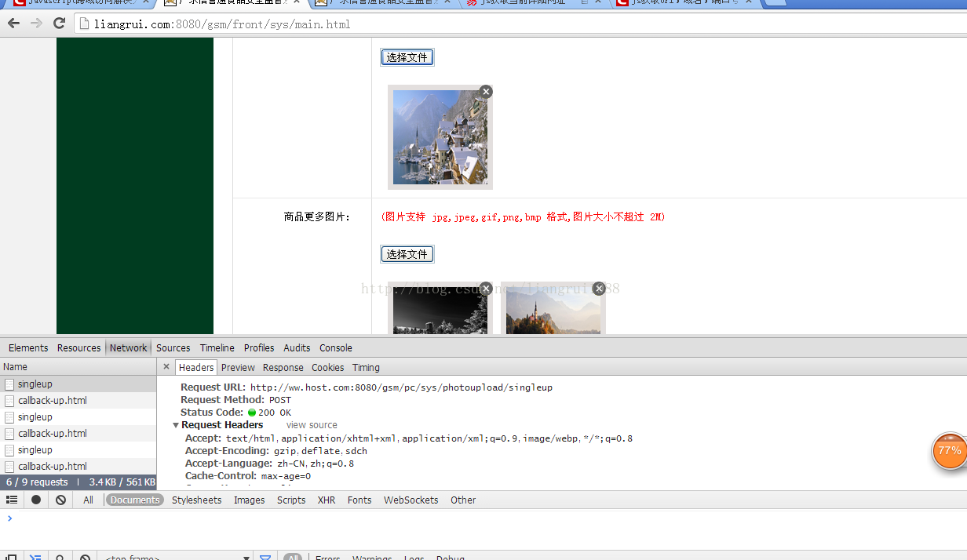Collapse the Request Headers section
967x560 pixels.
pos(177,425)
